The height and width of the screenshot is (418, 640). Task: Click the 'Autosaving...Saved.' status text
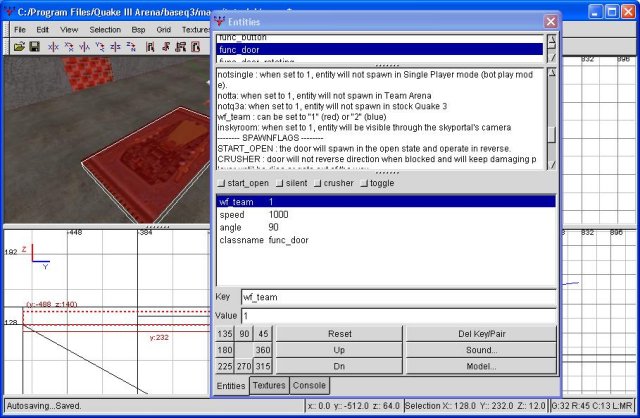pyautogui.click(x=44, y=406)
